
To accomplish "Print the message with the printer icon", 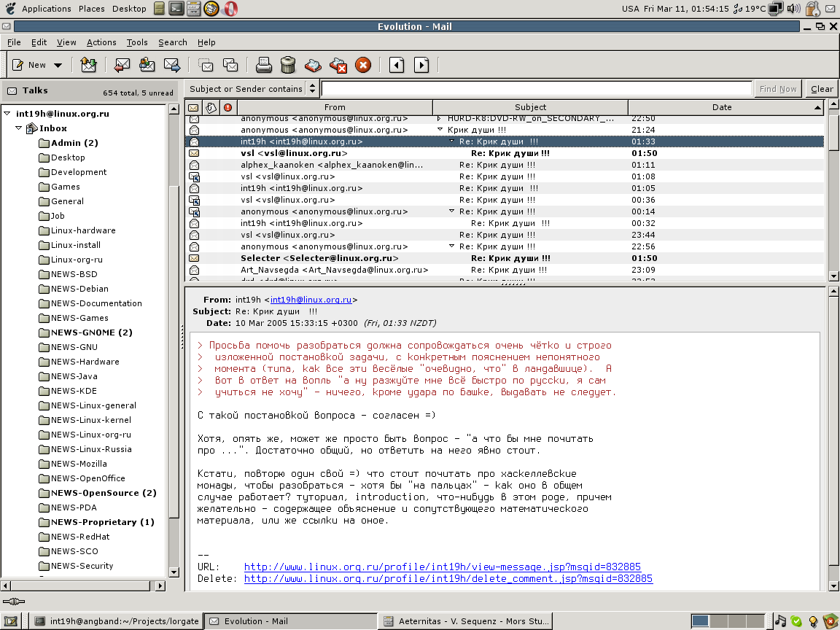I will [263, 66].
